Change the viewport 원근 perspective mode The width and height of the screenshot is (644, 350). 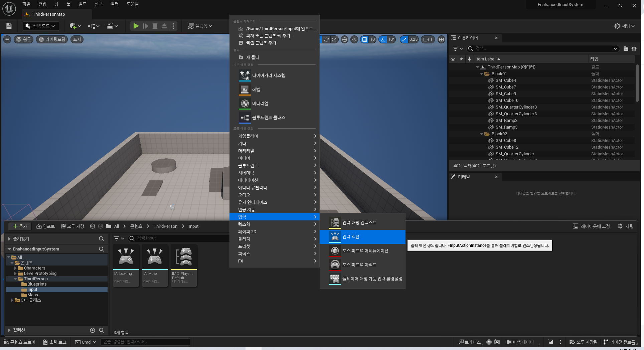23,39
